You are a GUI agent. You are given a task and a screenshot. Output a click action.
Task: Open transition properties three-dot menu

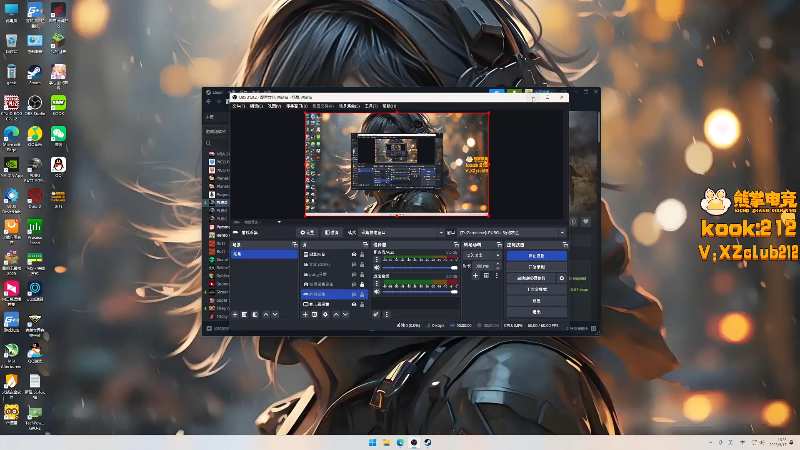(x=496, y=276)
